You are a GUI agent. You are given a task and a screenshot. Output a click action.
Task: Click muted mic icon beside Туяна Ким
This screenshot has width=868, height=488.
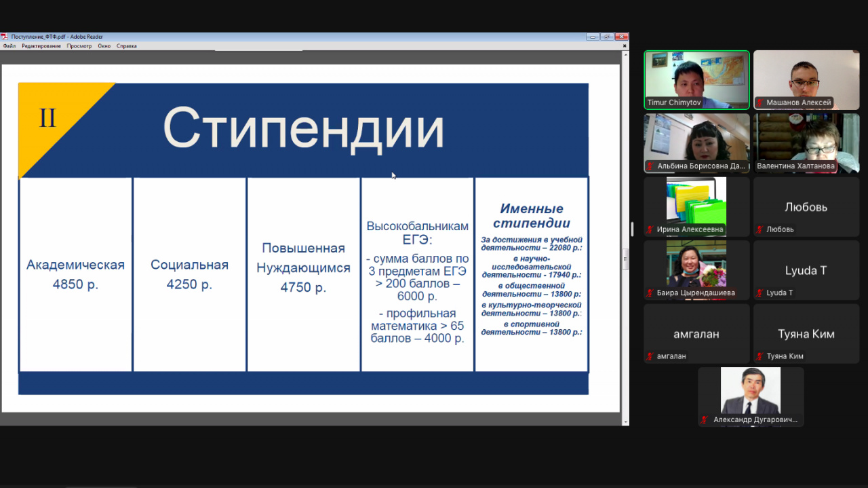[760, 356]
